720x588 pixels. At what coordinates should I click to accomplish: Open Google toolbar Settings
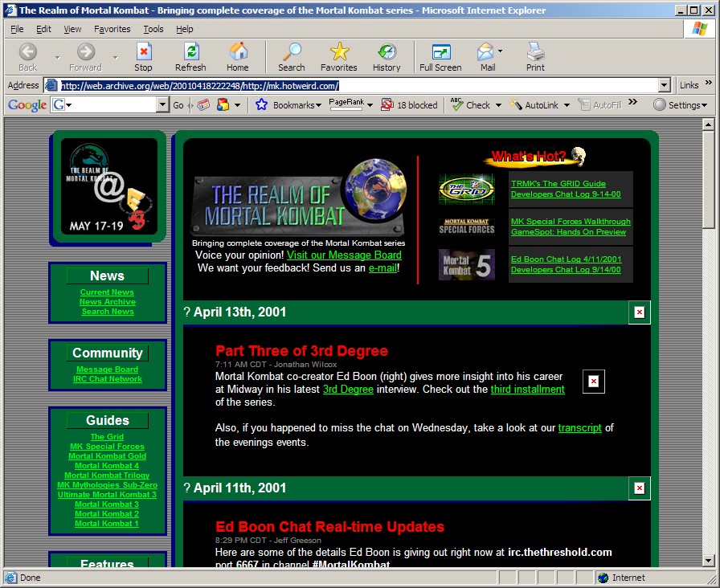point(680,105)
